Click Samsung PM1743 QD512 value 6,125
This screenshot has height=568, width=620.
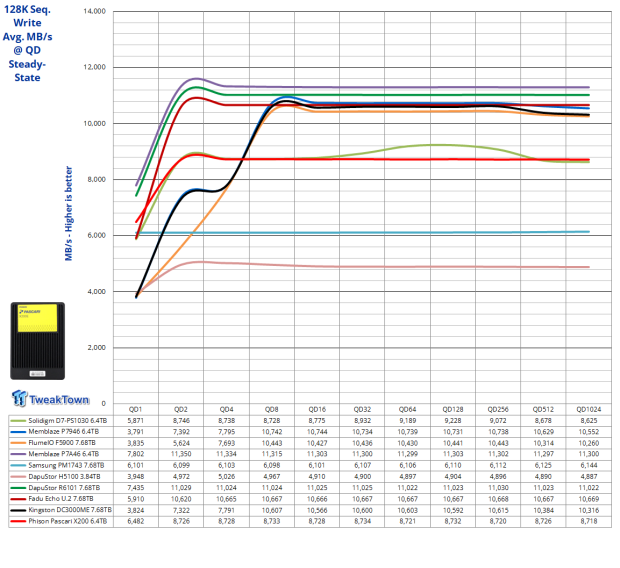(x=543, y=465)
